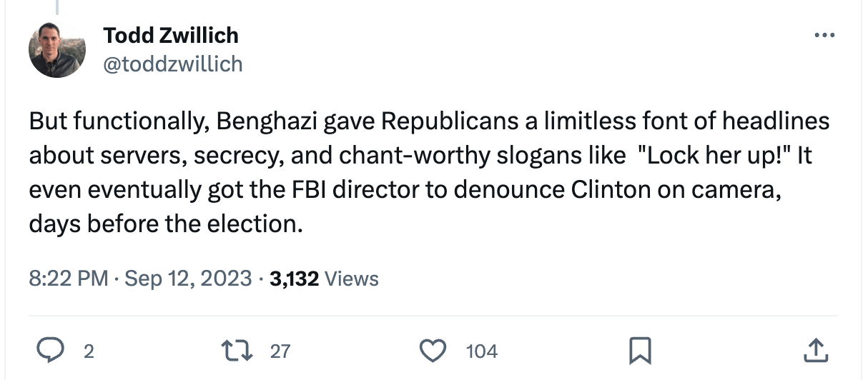Click the 104 likes count

pyautogui.click(x=482, y=351)
